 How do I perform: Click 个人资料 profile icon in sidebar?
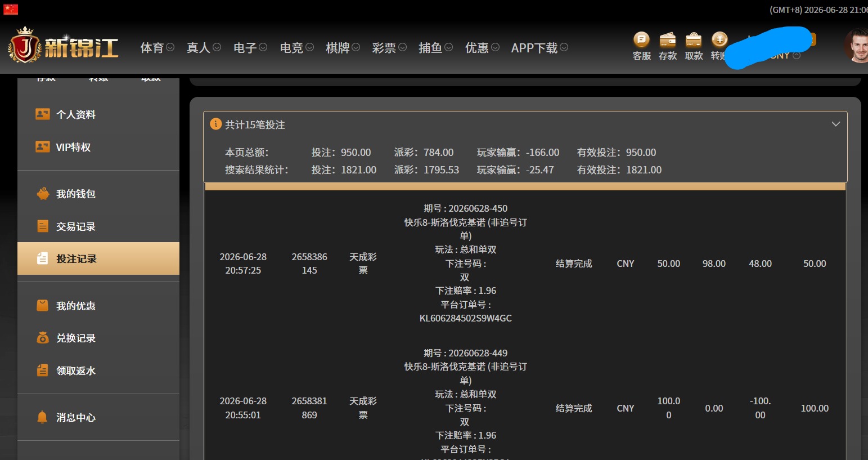43,114
